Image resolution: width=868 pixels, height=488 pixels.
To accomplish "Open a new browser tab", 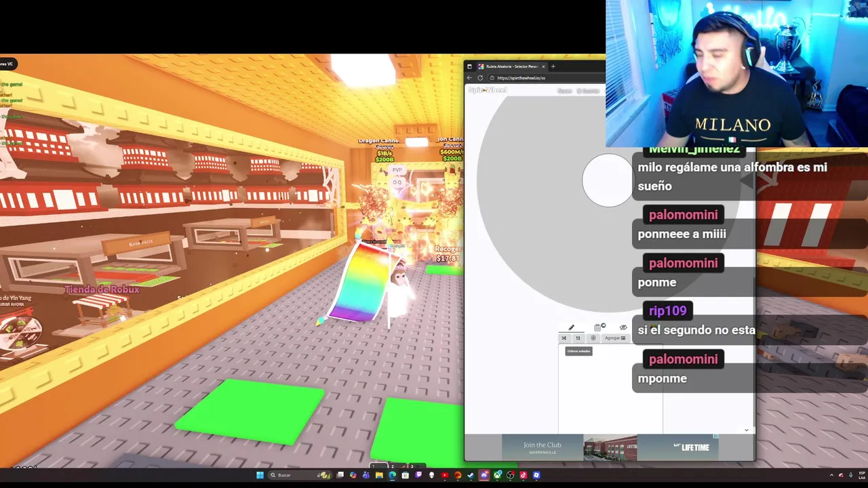I will click(x=553, y=66).
